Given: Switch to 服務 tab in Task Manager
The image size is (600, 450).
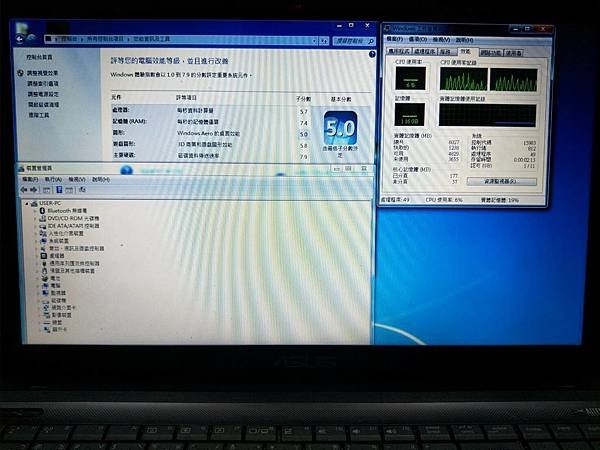Looking at the screenshot, I should (445, 51).
